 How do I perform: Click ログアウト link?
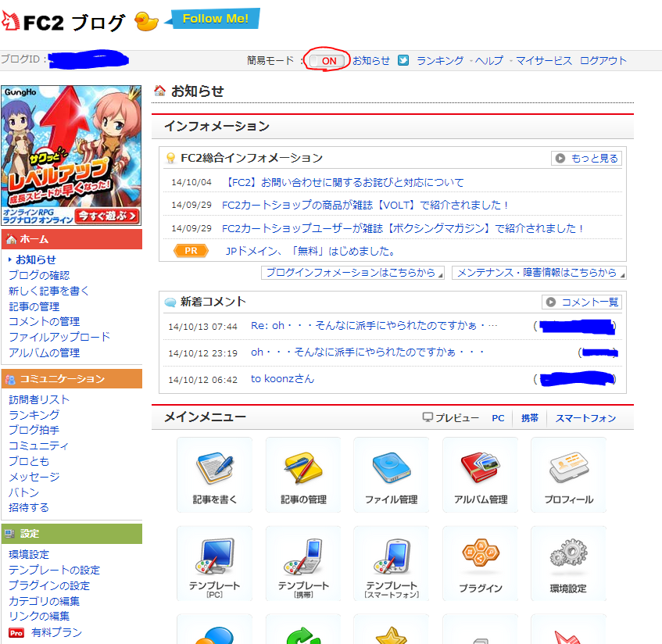(x=603, y=61)
